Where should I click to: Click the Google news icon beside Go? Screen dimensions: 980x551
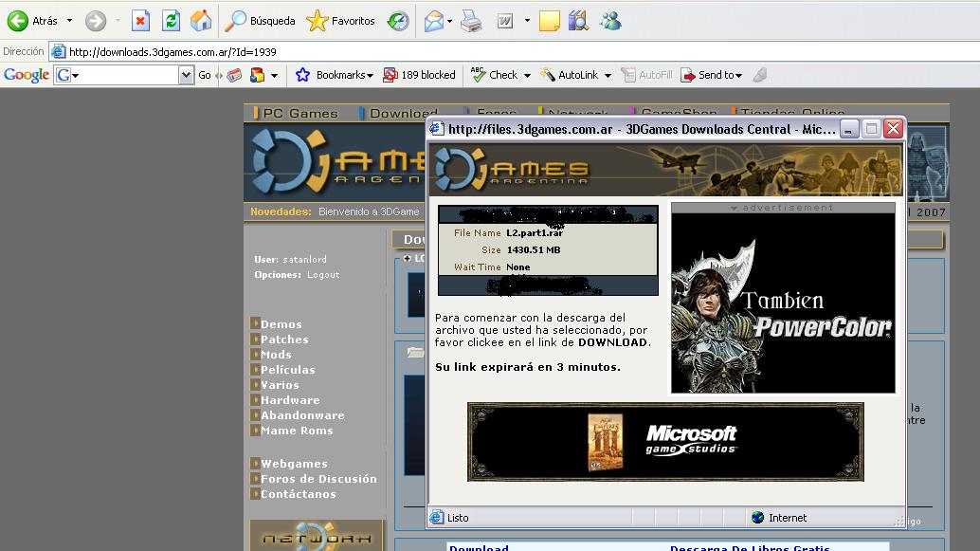(234, 75)
